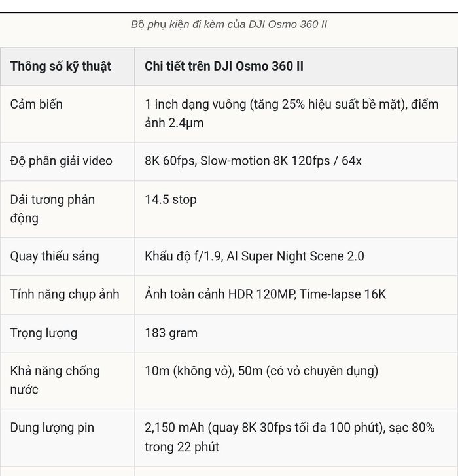Click the caption 'Bộ phụ kiện đi kèm của DJI Osmo 360 II'
This screenshot has height=476, width=458.
tap(229, 24)
